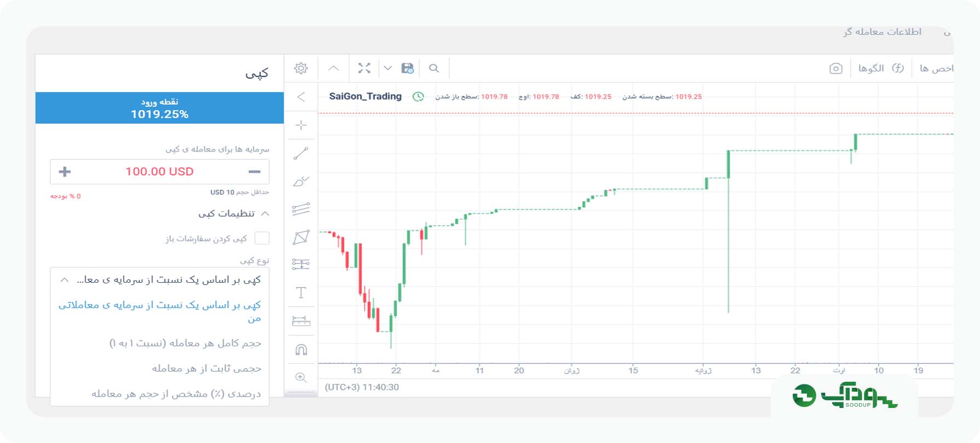
Task: Open chart settings gear icon
Action: pos(301,68)
